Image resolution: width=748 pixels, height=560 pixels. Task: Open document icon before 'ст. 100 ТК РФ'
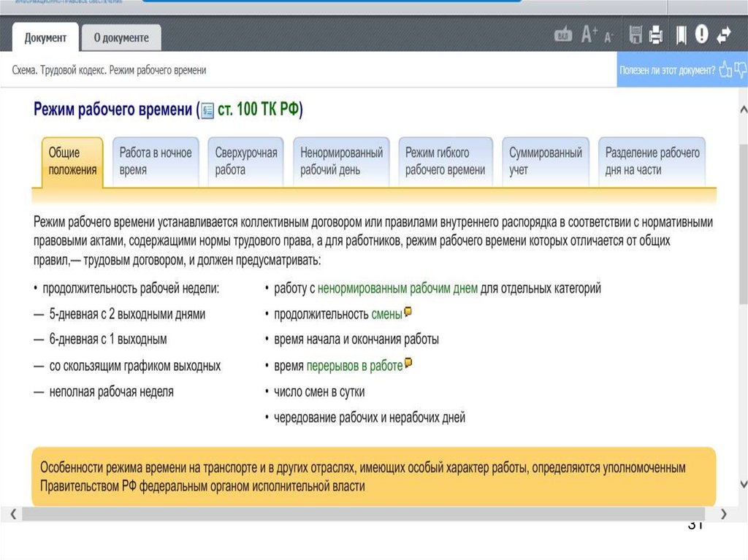(207, 111)
